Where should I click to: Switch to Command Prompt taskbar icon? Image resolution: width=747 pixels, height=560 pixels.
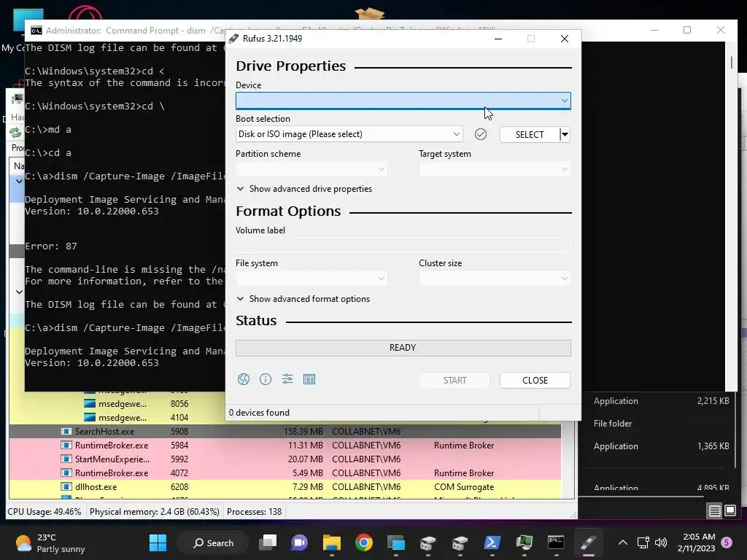pos(556,542)
